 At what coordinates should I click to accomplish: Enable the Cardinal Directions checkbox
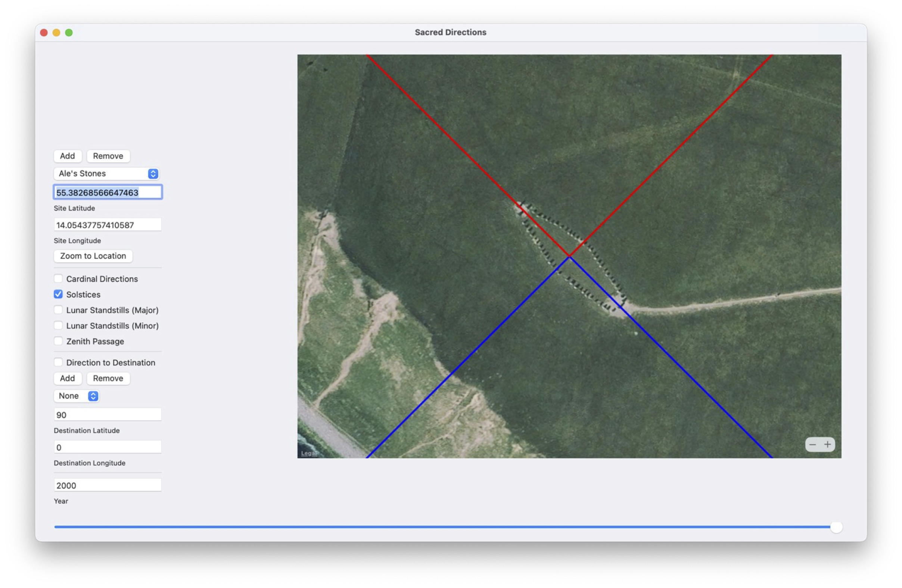58,279
